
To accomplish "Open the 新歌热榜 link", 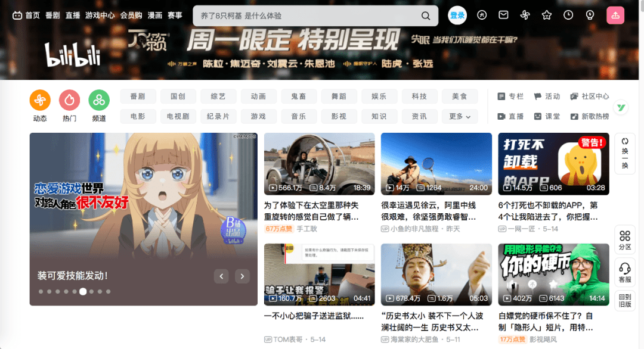I will point(589,117).
